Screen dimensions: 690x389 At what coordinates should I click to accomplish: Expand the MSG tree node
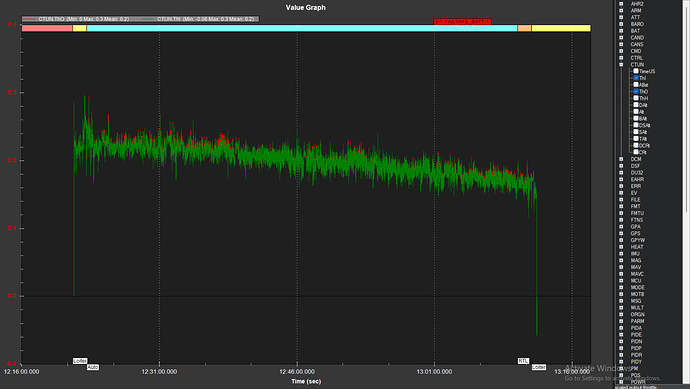[621, 301]
